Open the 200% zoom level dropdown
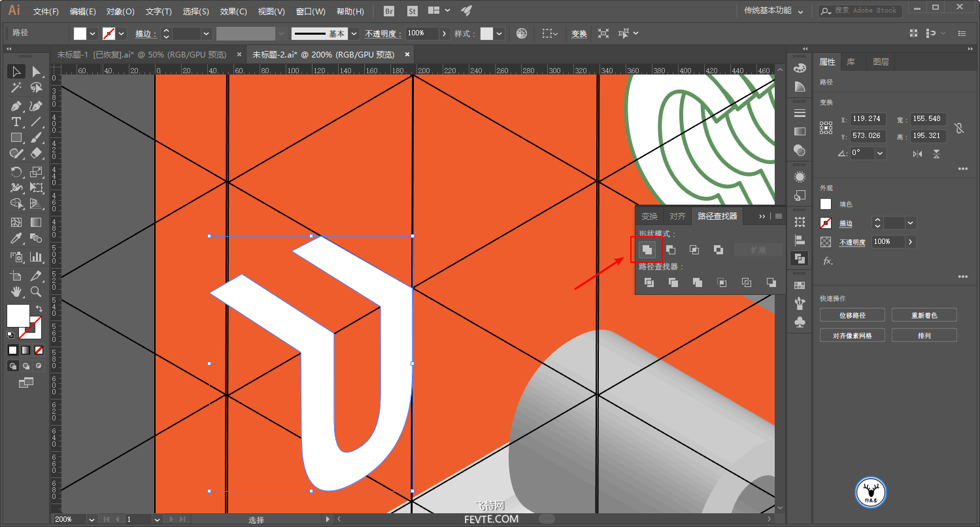This screenshot has height=527, width=980. [91, 519]
